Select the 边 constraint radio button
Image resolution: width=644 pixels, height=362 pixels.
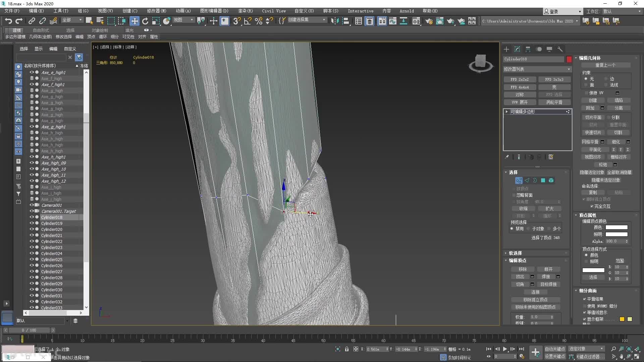click(606, 79)
